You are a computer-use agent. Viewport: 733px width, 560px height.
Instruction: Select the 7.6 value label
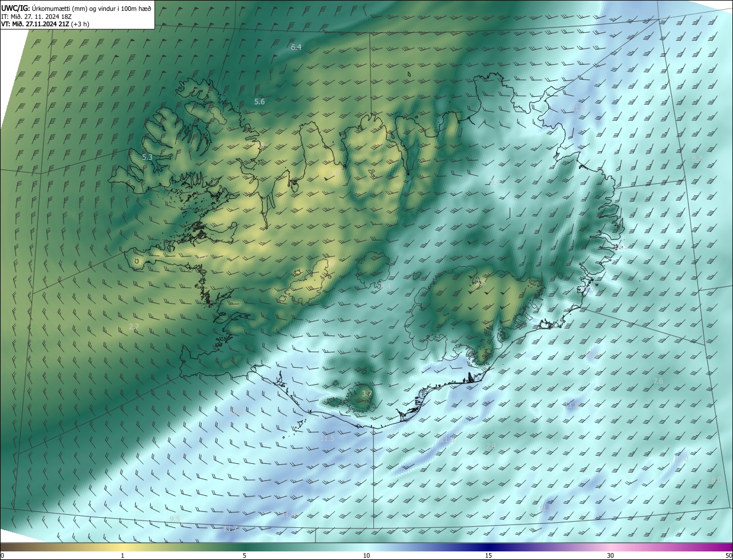(x=658, y=381)
